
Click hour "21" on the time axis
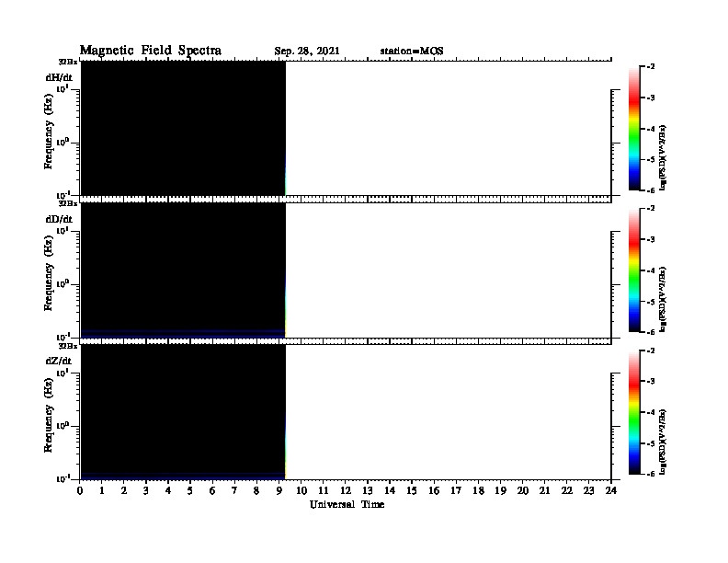click(x=544, y=490)
